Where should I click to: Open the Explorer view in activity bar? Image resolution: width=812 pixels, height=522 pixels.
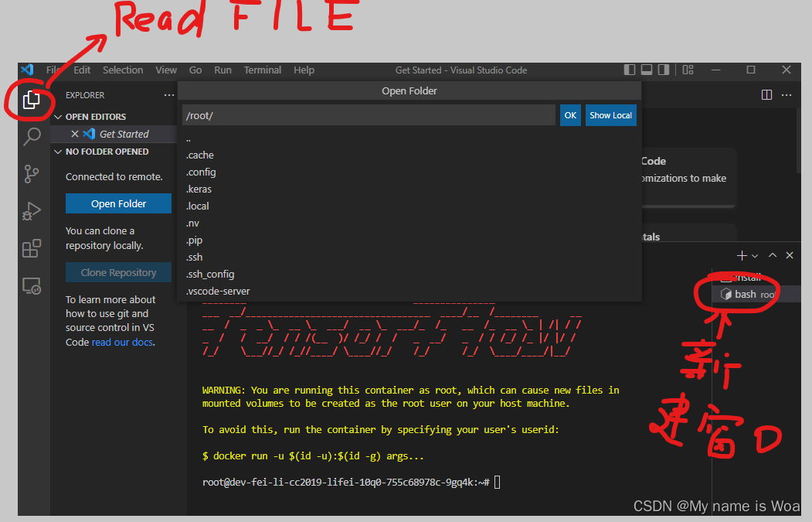tap(32, 99)
